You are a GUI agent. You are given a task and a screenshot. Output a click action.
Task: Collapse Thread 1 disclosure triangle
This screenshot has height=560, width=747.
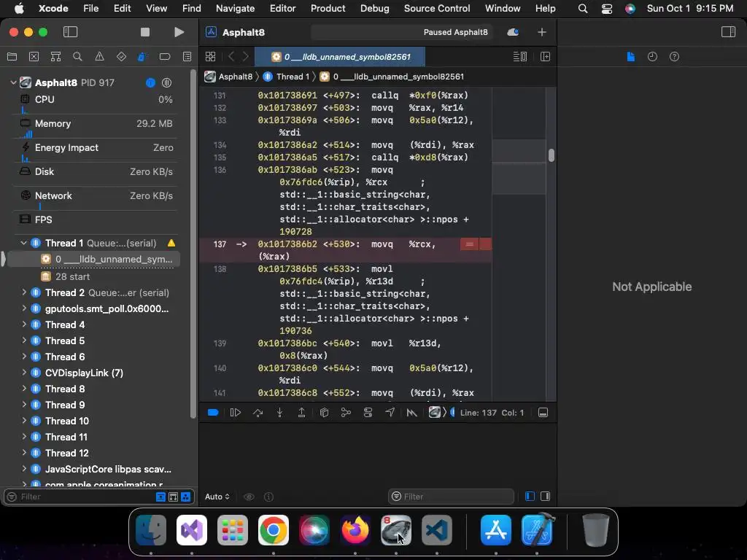tap(24, 243)
